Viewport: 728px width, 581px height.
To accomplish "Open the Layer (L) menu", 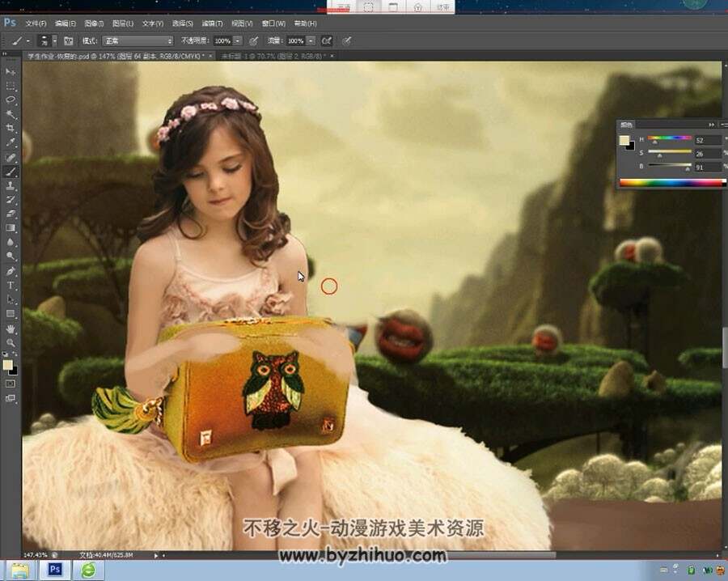I will point(123,23).
